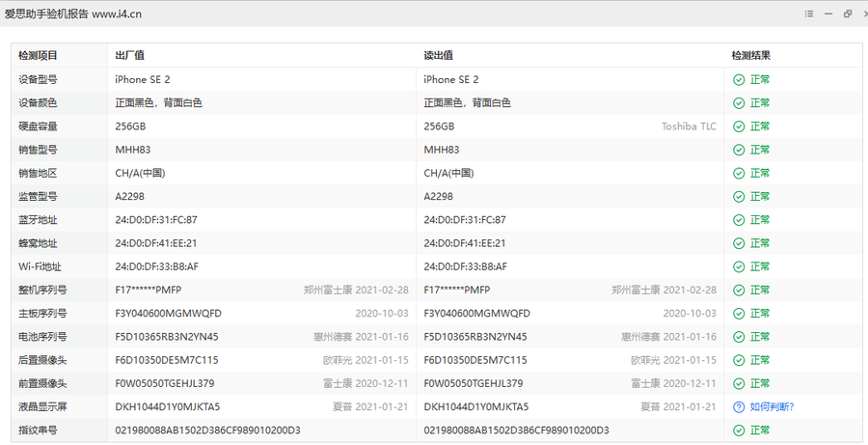
Task: Select the Wi-Fi地址 row label
Action: 38,266
